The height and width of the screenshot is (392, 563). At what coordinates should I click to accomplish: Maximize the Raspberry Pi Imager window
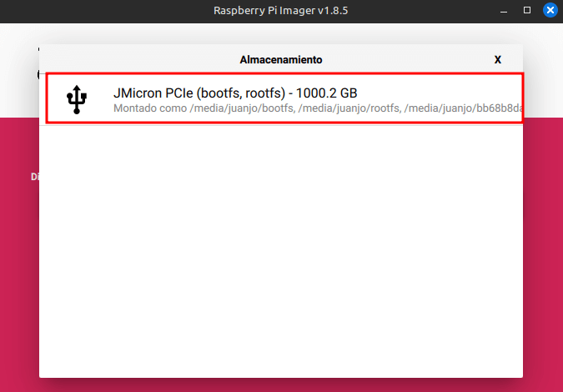[527, 10]
